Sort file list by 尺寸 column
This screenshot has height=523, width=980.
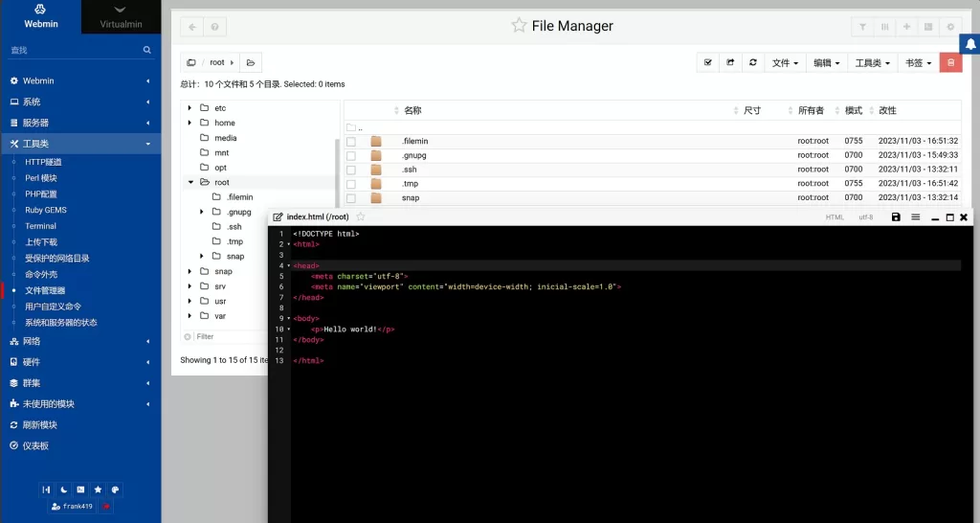pyautogui.click(x=752, y=111)
